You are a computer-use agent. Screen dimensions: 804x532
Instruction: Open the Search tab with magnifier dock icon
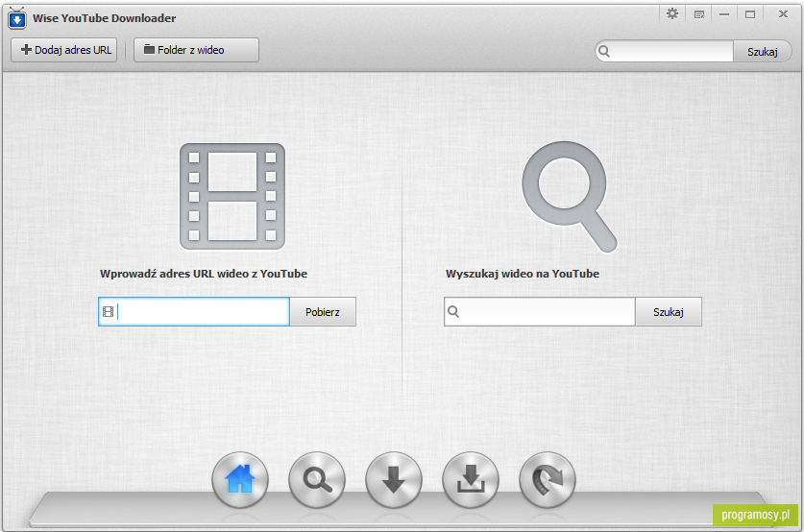pos(317,480)
